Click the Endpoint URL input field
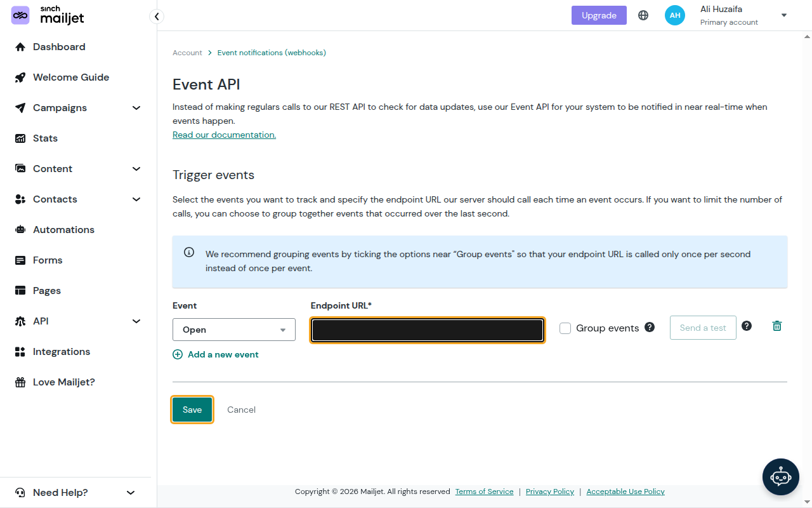The height and width of the screenshot is (508, 812). pos(428,330)
